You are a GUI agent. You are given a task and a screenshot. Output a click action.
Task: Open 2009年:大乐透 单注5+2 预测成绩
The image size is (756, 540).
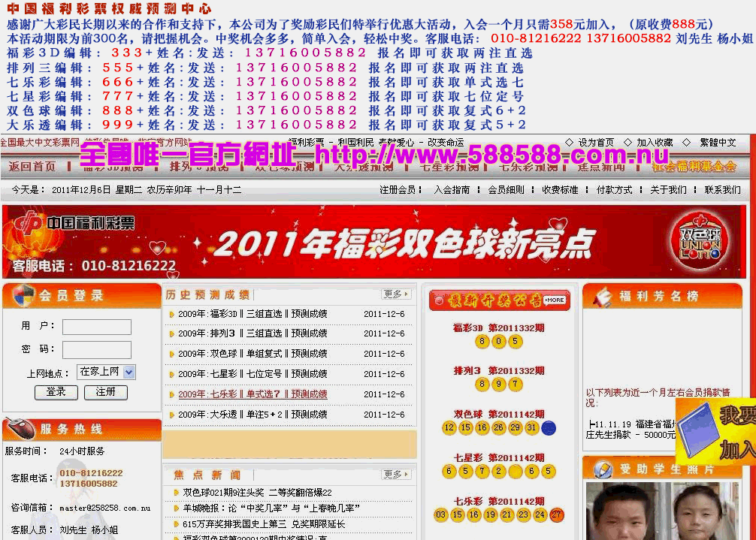(253, 415)
